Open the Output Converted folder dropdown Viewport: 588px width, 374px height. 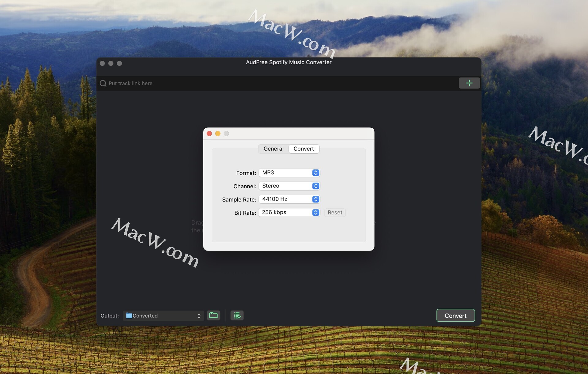tap(164, 316)
